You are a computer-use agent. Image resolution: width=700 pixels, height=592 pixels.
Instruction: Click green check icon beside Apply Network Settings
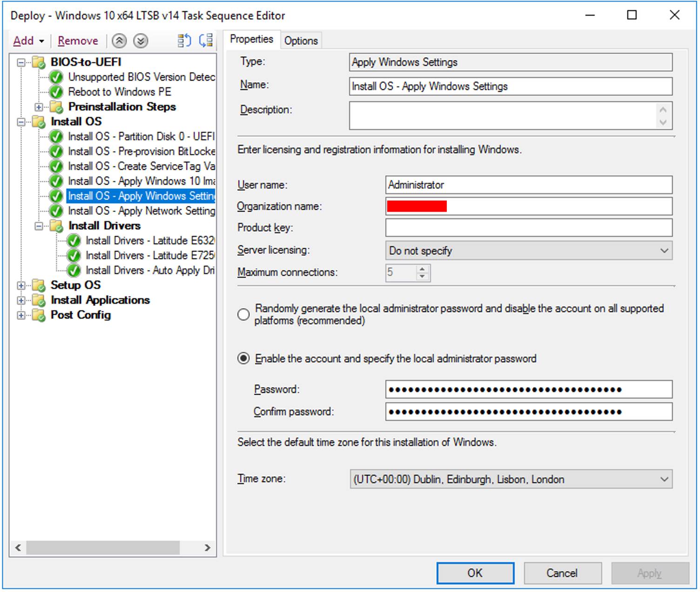56,211
